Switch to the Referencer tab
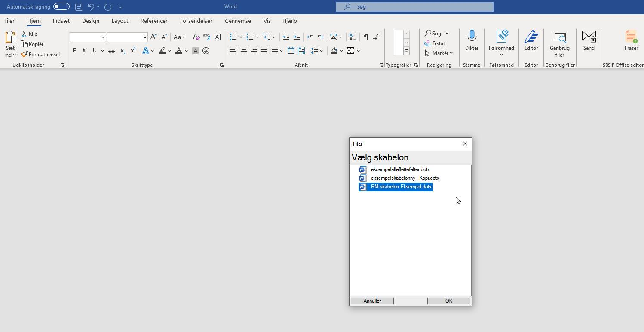644x332 pixels. 154,21
